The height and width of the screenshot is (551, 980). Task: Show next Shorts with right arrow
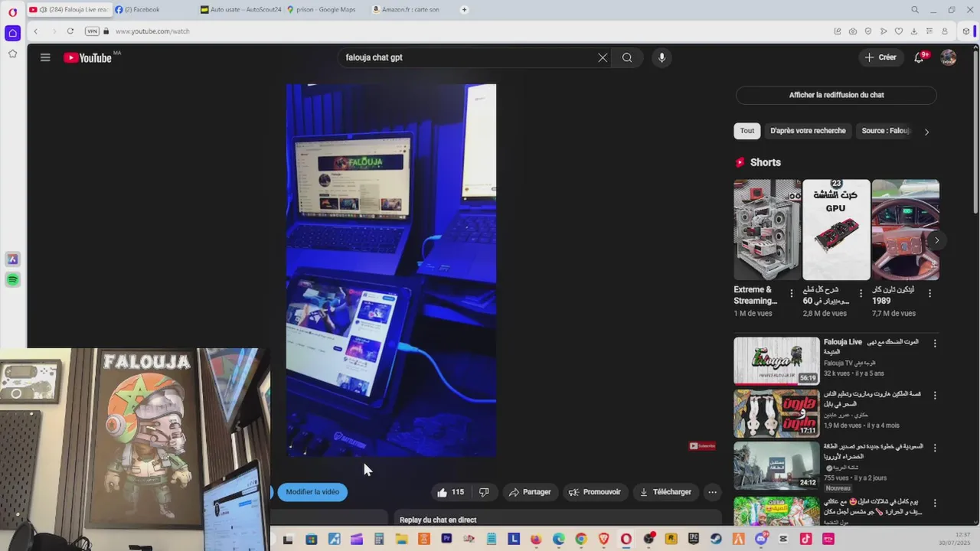tap(936, 240)
